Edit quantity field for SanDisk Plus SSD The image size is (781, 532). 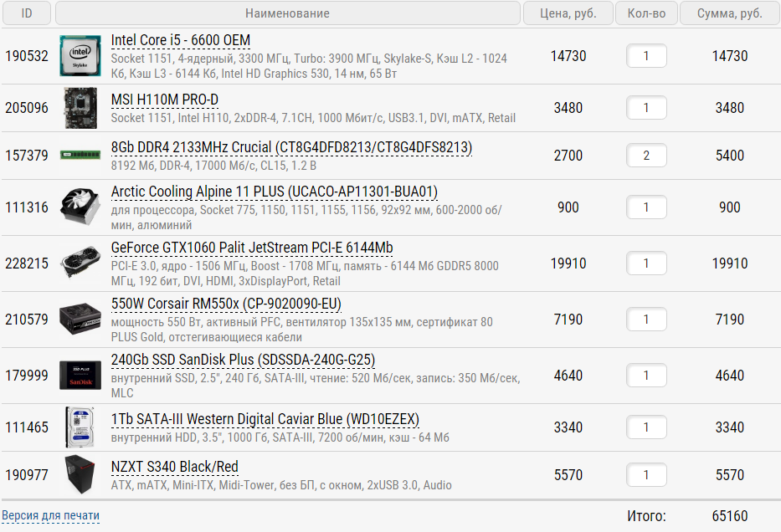[x=646, y=376]
